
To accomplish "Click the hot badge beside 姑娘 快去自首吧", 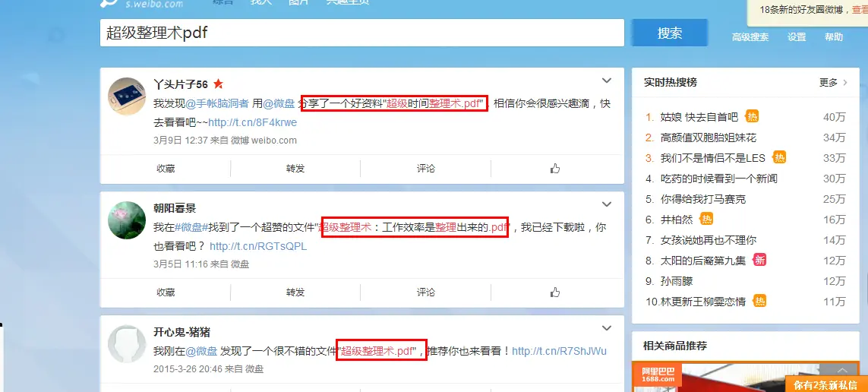I will 752,117.
